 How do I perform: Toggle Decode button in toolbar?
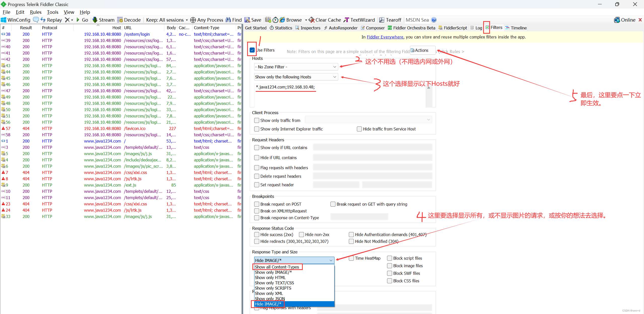pos(129,20)
